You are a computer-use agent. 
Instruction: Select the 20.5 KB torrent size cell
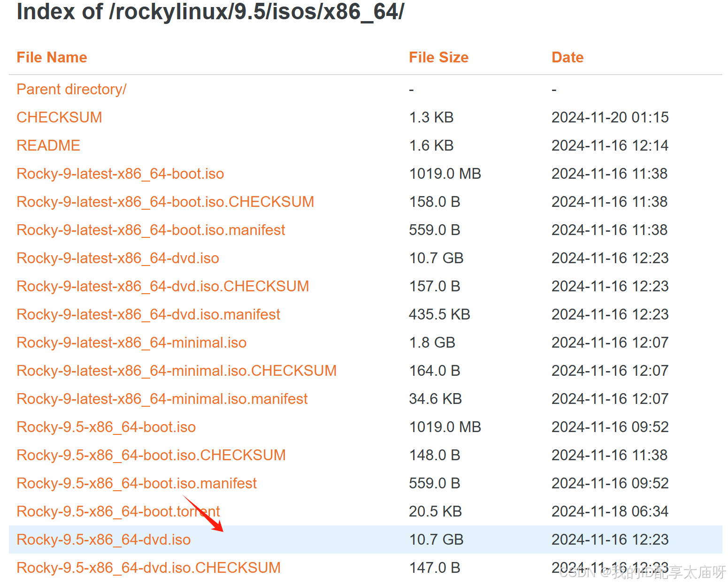coord(435,511)
